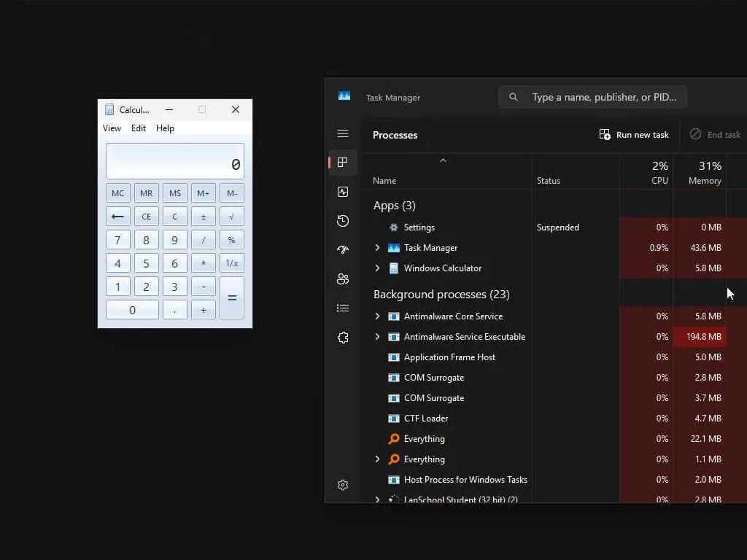Open Users page in Task Manager sidebar
Viewport: 747px width, 560px height.
(343, 279)
